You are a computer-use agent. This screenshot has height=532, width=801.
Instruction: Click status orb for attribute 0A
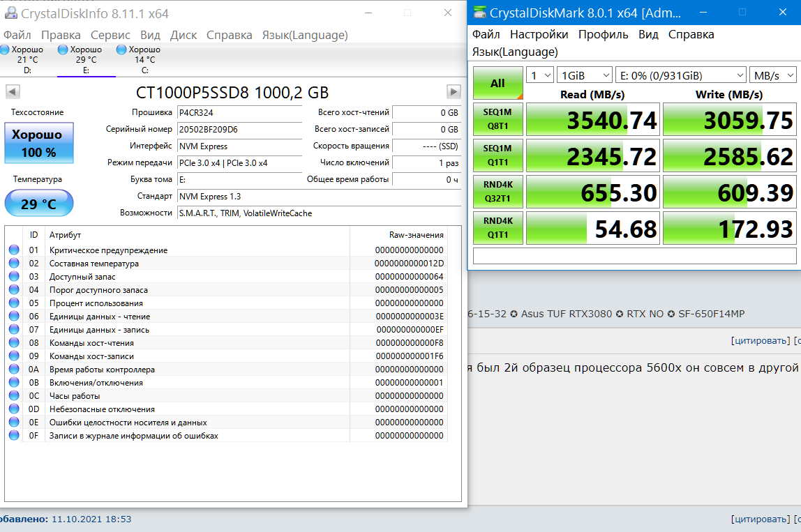[14, 369]
